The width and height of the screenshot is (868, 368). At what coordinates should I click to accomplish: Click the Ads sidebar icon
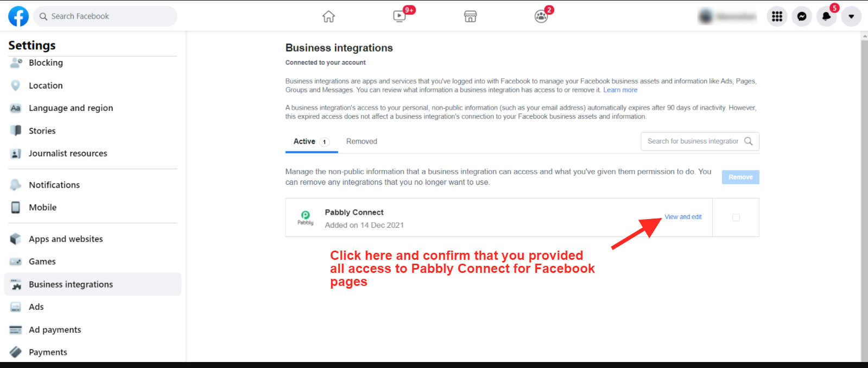[x=16, y=307]
